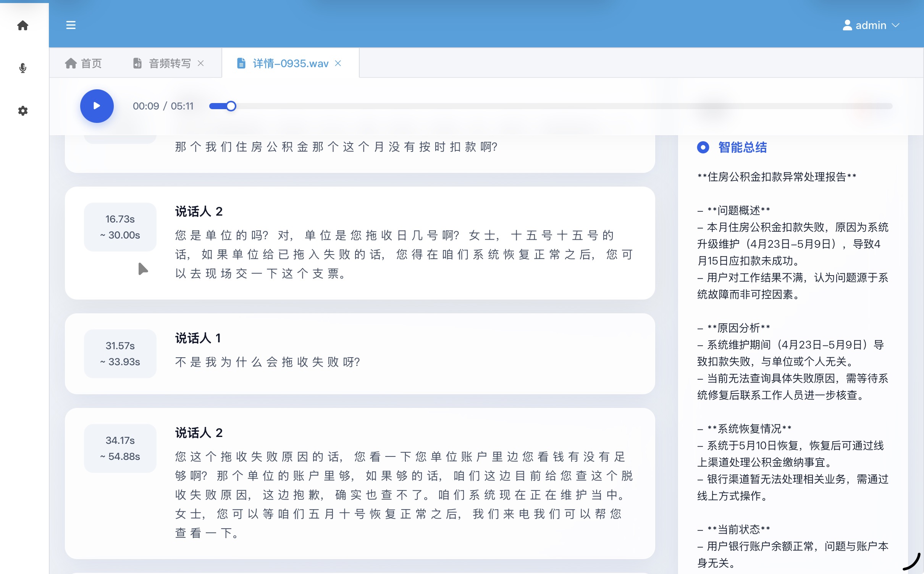The image size is (924, 574).
Task: Toggle the sidebar with the hamburger icon
Action: click(71, 25)
